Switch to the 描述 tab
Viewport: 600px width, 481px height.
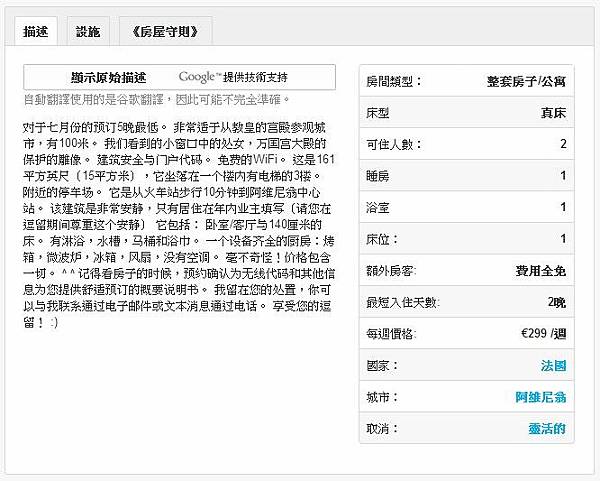[36, 31]
